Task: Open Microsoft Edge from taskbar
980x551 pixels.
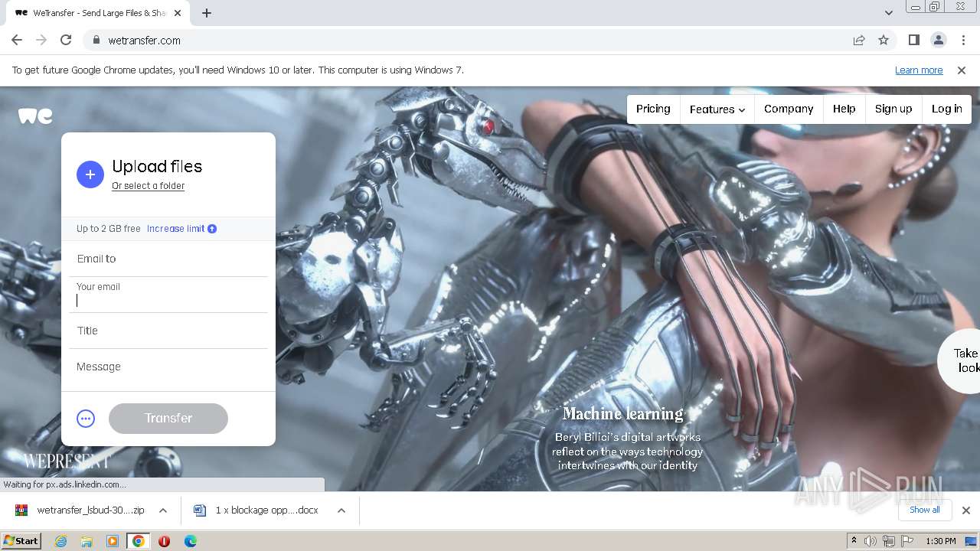Action: pyautogui.click(x=191, y=541)
